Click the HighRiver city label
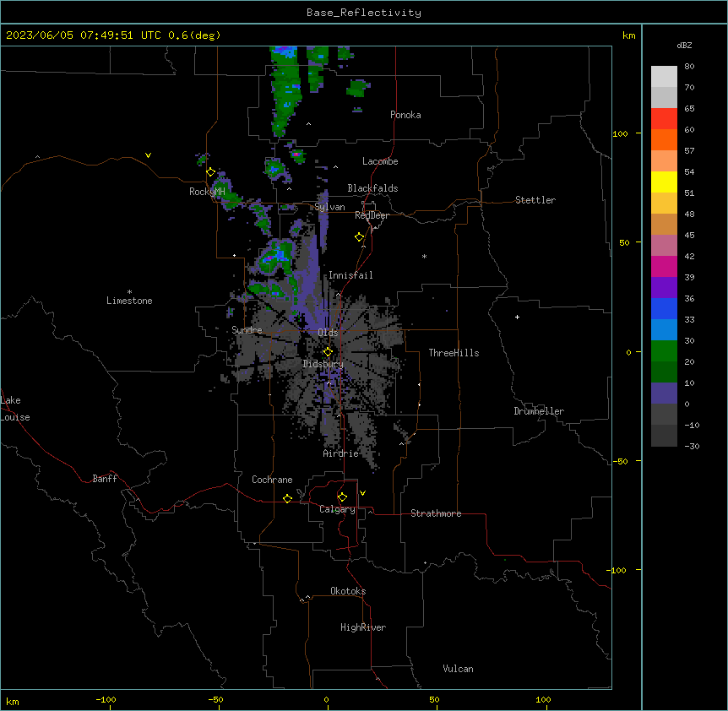The image size is (728, 711). (363, 627)
